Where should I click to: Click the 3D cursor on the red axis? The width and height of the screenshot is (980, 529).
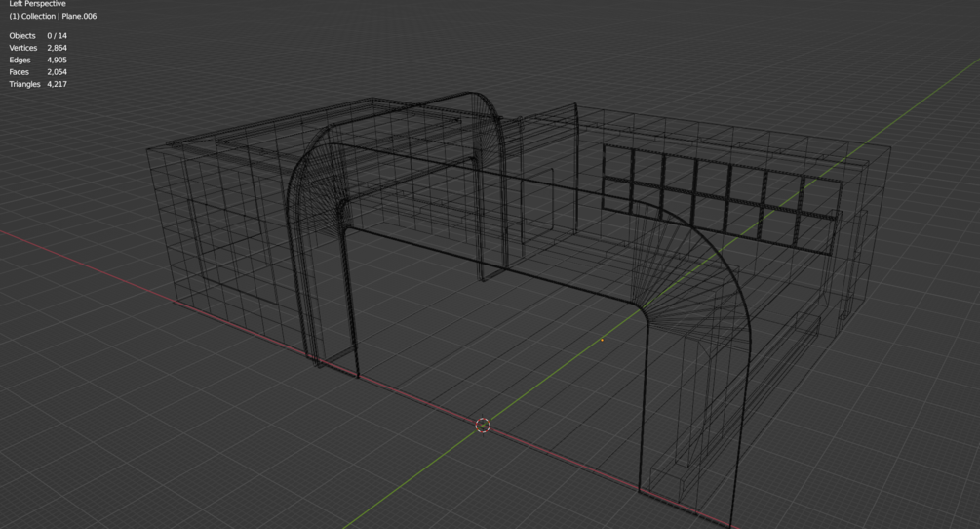[483, 426]
